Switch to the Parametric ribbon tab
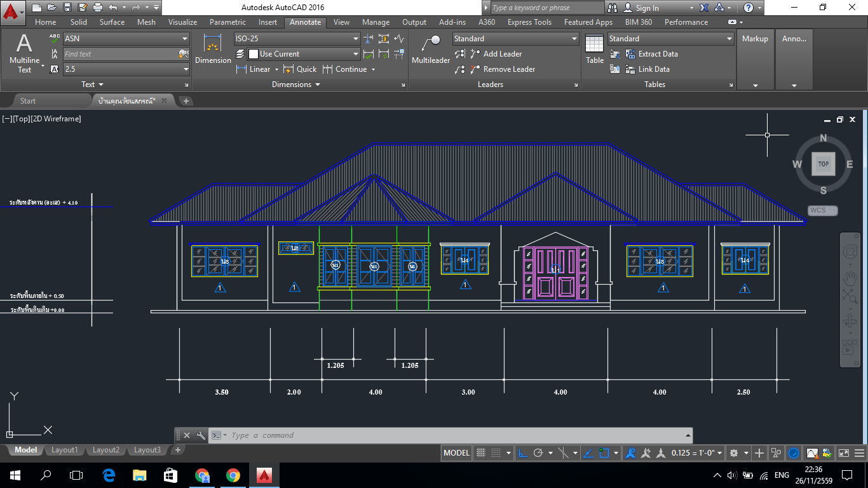 226,22
